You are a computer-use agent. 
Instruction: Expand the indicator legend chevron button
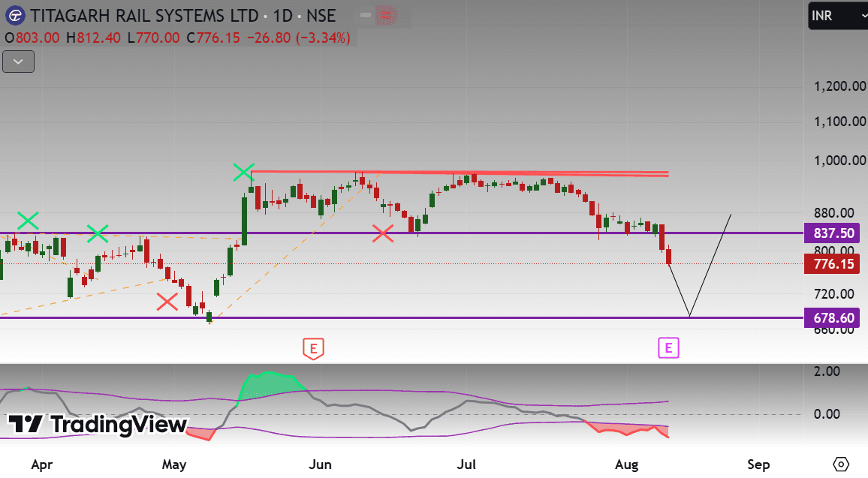coord(18,62)
